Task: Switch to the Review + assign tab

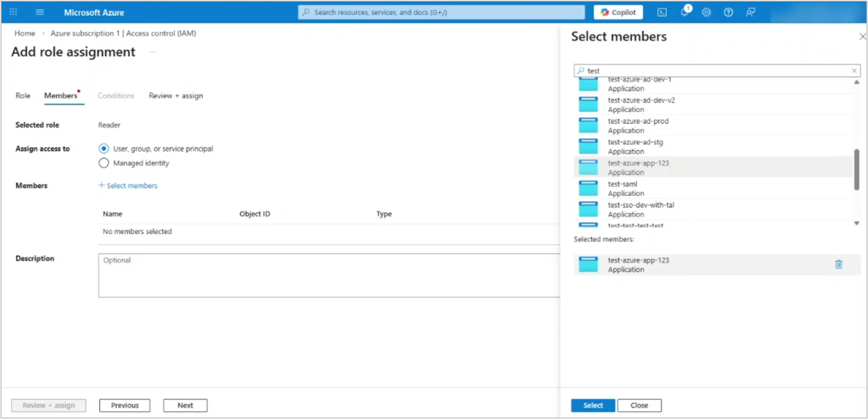Action: point(176,95)
